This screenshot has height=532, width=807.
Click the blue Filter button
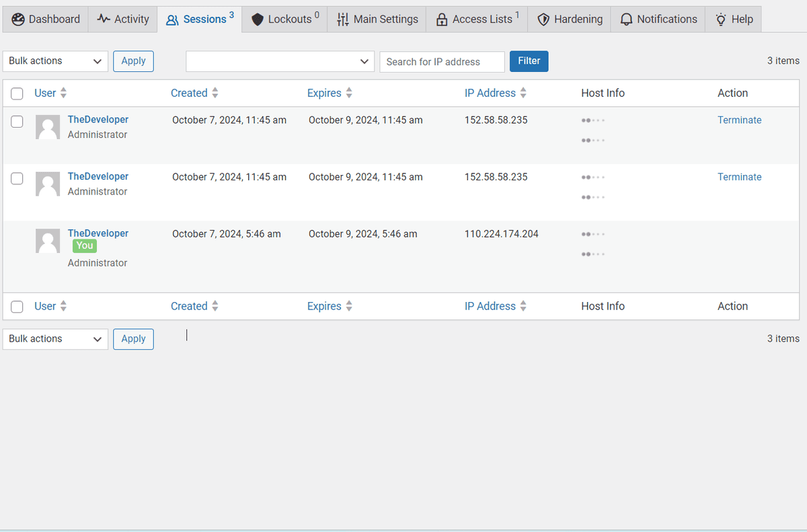click(529, 61)
